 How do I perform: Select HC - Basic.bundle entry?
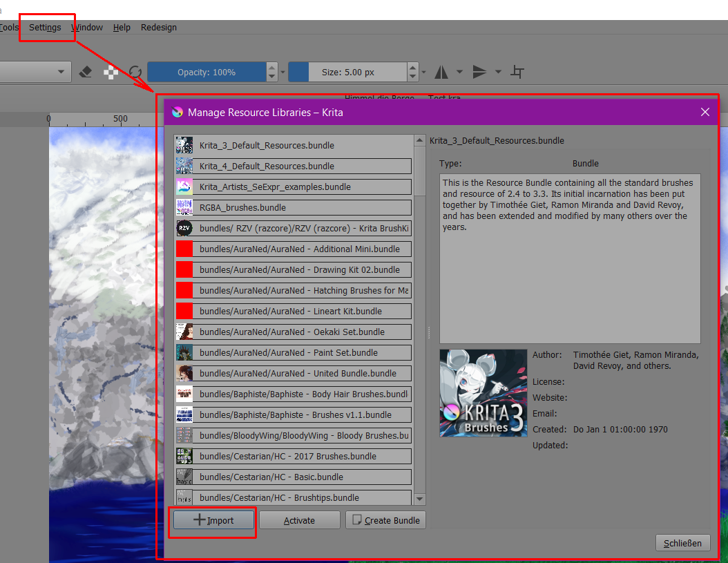(x=294, y=477)
